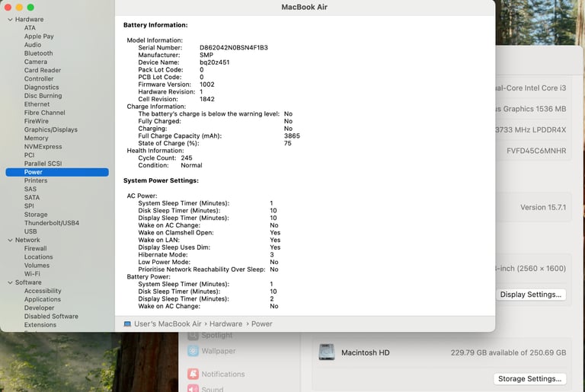Screen dimensions: 585x392
Task: Click the Version 15.7.1 text
Action: pos(543,207)
